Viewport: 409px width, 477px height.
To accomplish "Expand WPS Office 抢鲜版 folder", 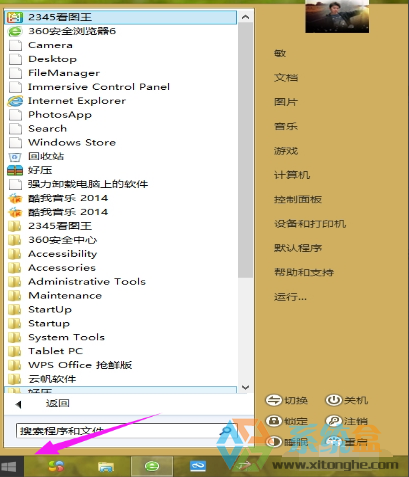I will [121, 365].
